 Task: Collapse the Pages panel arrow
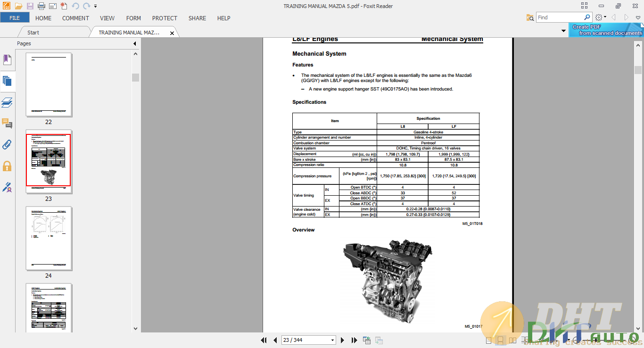(134, 43)
